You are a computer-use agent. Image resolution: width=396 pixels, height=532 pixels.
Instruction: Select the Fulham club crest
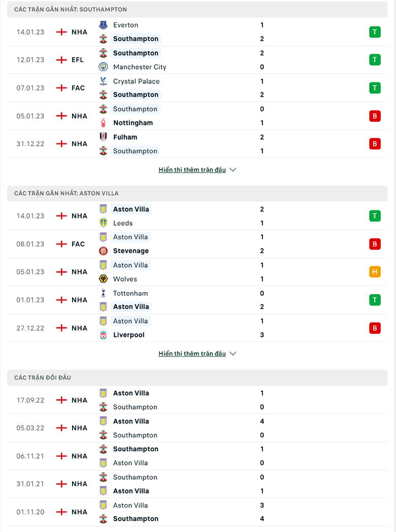coord(103,137)
